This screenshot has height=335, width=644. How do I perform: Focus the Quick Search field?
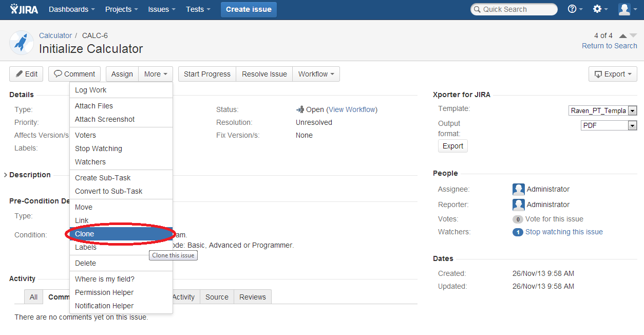click(514, 9)
